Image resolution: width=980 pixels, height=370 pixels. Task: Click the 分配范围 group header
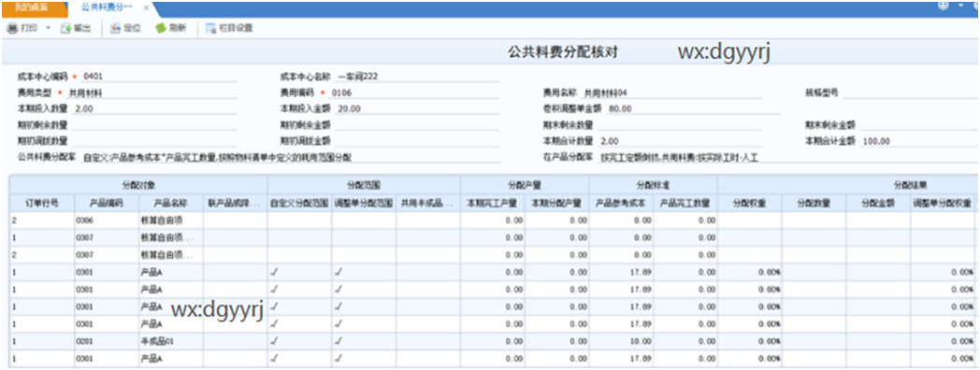(x=364, y=186)
